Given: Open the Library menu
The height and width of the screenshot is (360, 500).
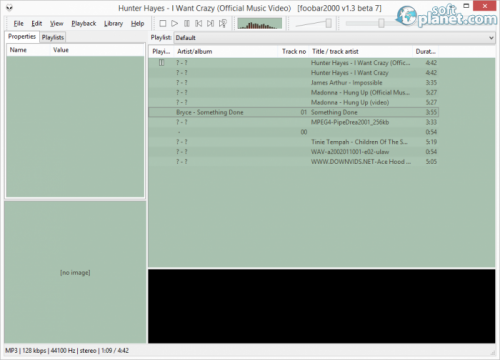Looking at the screenshot, I should pos(113,23).
